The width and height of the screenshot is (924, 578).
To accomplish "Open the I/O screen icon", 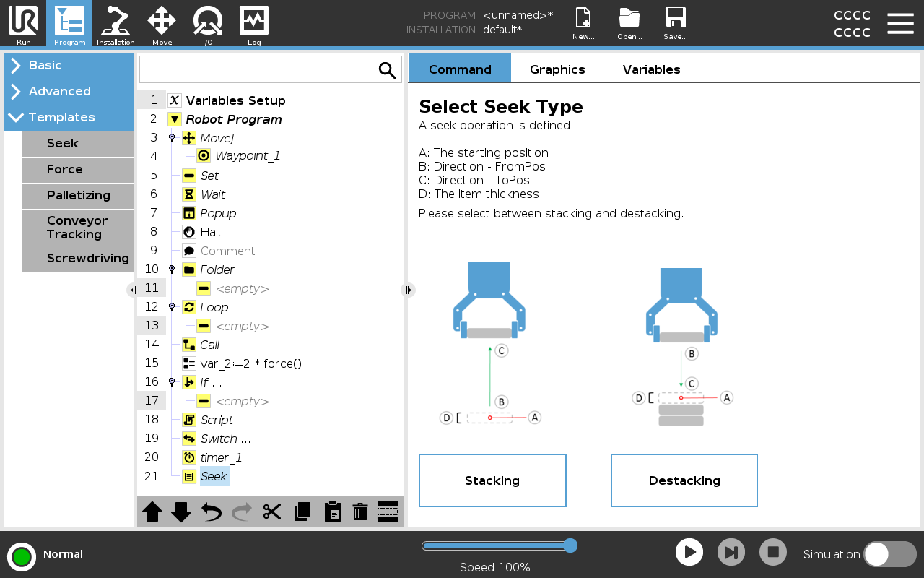I will point(208,24).
